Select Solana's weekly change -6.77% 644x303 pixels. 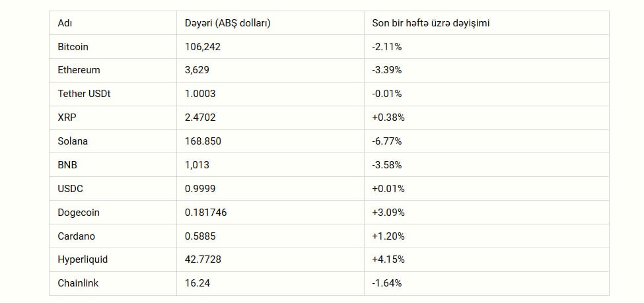point(387,141)
